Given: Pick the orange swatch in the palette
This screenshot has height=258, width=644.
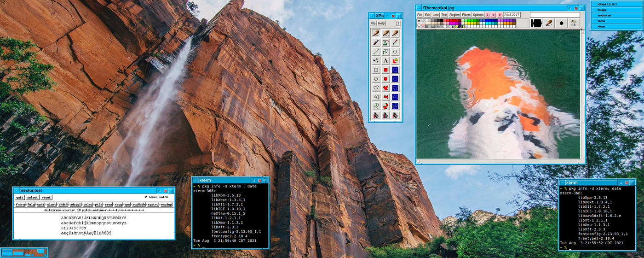Looking at the screenshot, I should 505,23.
